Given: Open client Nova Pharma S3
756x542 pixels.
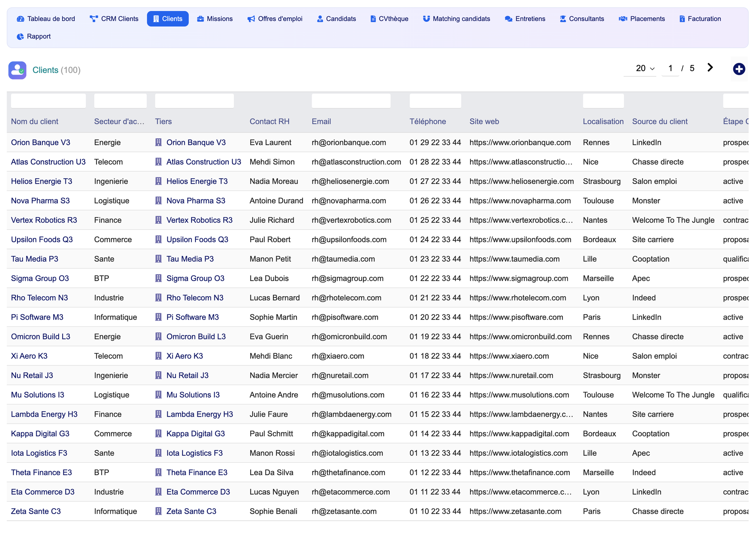Looking at the screenshot, I should pyautogui.click(x=40, y=201).
